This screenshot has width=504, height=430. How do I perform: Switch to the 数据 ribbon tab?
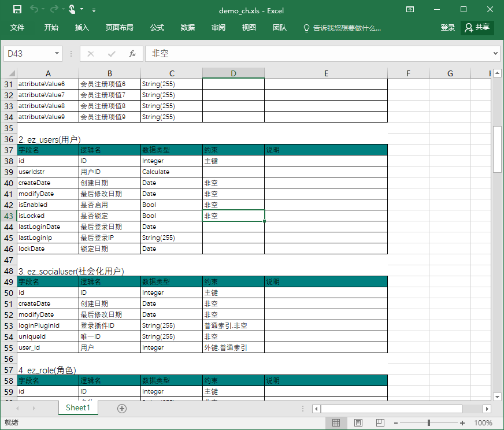[x=188, y=28]
